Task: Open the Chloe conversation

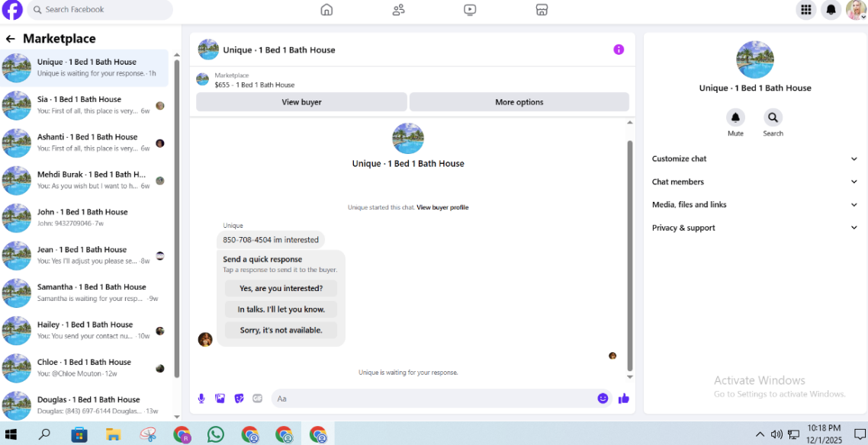Action: coord(84,368)
